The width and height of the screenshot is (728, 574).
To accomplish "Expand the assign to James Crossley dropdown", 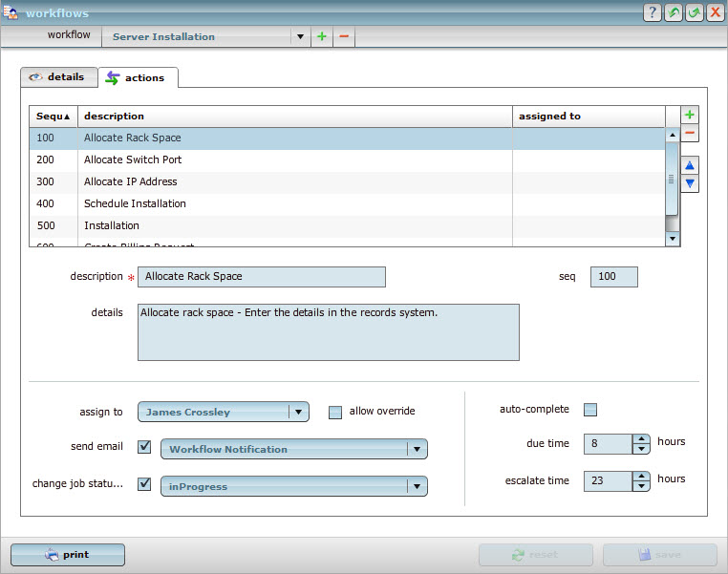I will (298, 413).
